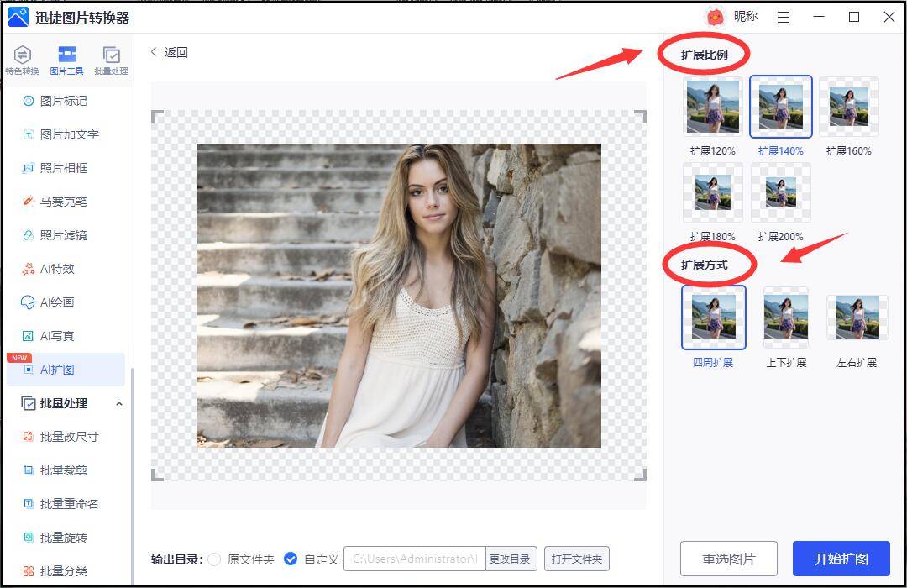Open the hamburger menu in title bar
Viewport: 907px width, 588px height.
[784, 17]
